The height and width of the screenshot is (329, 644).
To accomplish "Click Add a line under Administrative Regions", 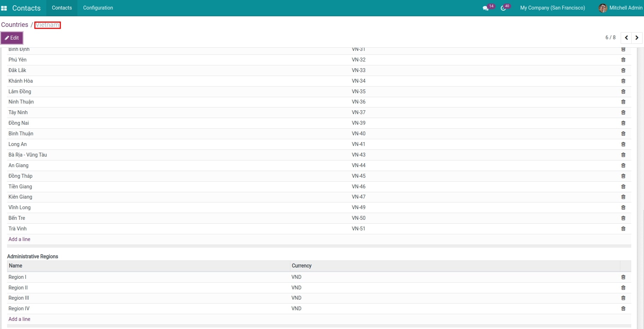I will click(19, 319).
